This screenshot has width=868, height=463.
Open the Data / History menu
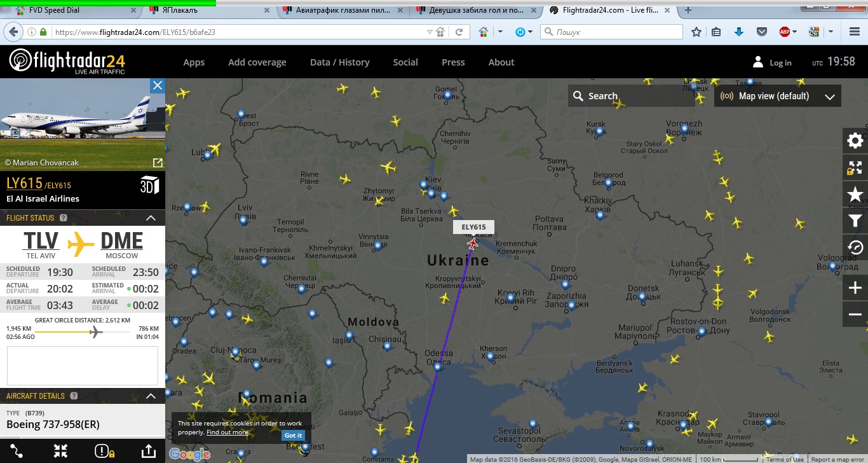coord(340,62)
